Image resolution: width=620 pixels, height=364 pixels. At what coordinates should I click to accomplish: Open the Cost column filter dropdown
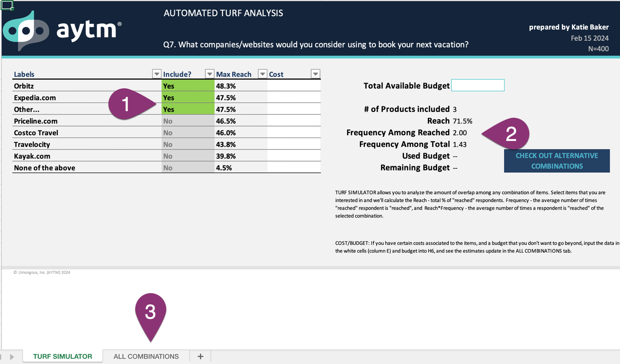pos(315,74)
